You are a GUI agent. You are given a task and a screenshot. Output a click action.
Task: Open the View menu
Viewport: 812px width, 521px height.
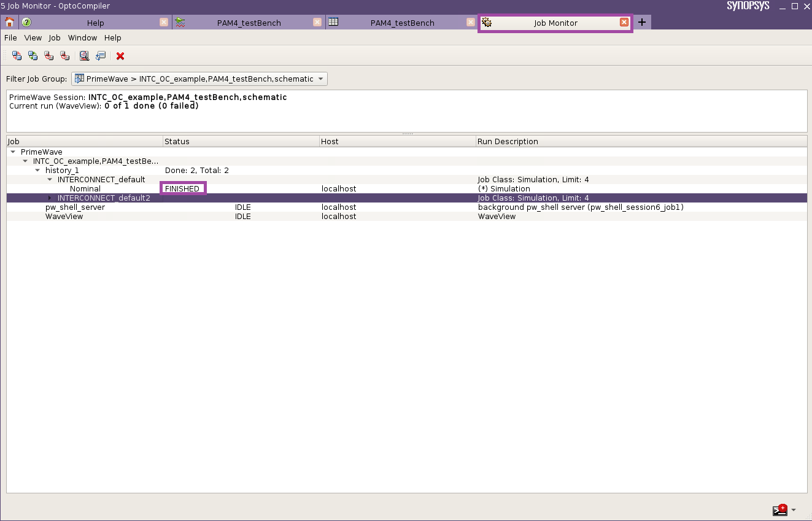click(x=33, y=37)
